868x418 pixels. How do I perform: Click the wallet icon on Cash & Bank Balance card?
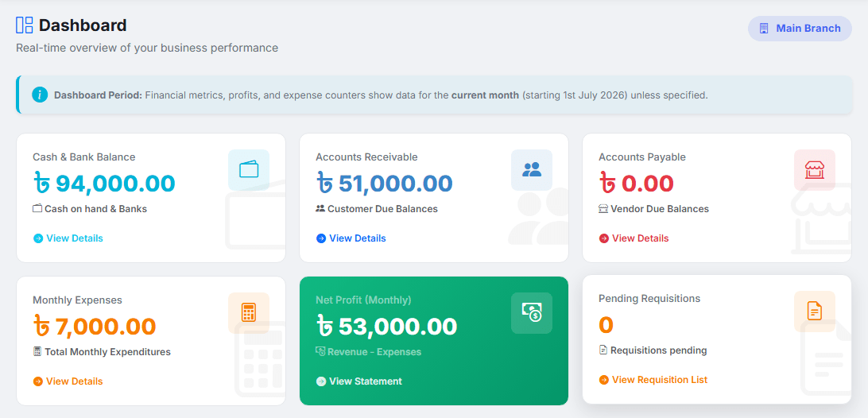pyautogui.click(x=249, y=169)
